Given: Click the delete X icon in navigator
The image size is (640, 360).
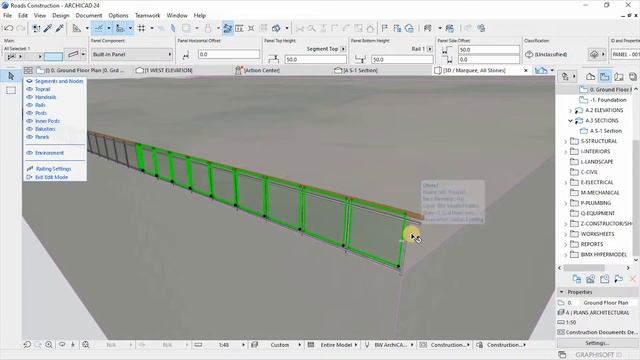Looking at the screenshot, I should coord(633,279).
